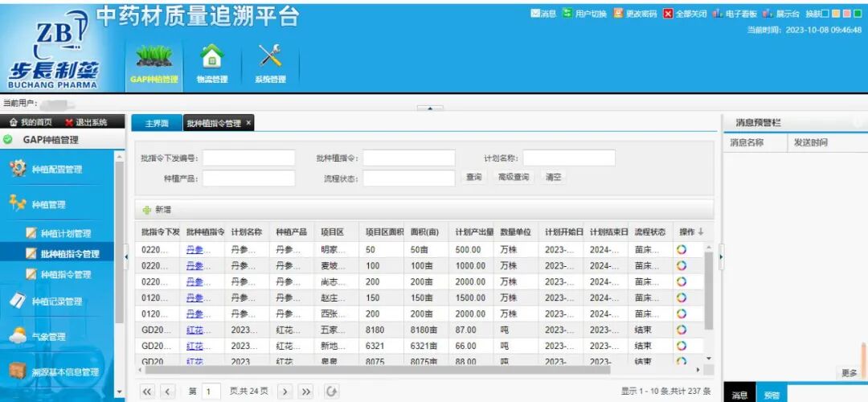Expand the 种植配置管理 sidebar section

(56, 170)
